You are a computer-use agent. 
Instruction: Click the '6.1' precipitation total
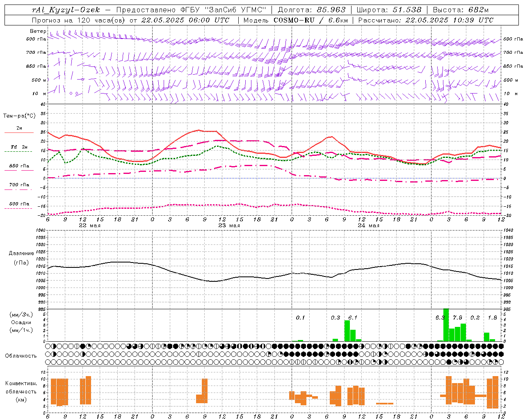(x=353, y=317)
